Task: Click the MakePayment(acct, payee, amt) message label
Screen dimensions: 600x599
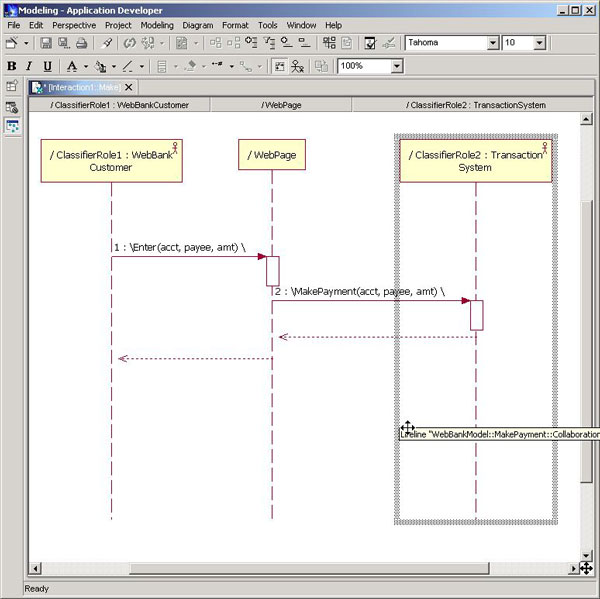Action: (x=360, y=292)
